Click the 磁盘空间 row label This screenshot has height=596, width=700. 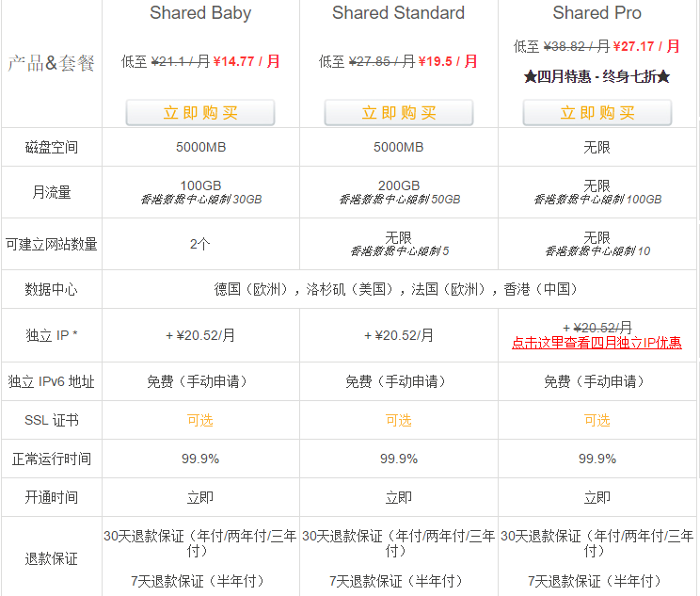51,148
